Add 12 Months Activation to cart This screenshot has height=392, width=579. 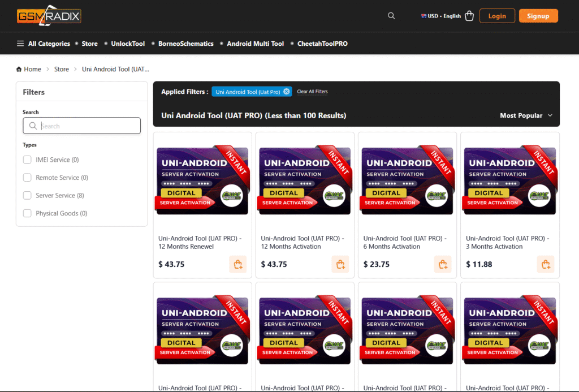[340, 264]
